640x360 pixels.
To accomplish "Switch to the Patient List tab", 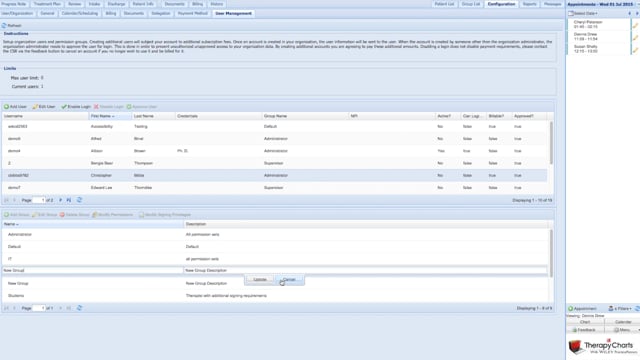I will (x=444, y=4).
